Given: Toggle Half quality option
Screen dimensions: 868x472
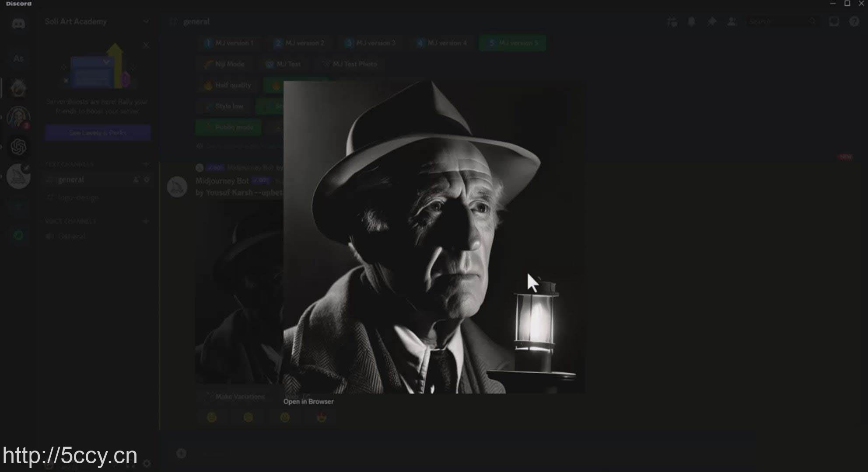Looking at the screenshot, I should (228, 85).
